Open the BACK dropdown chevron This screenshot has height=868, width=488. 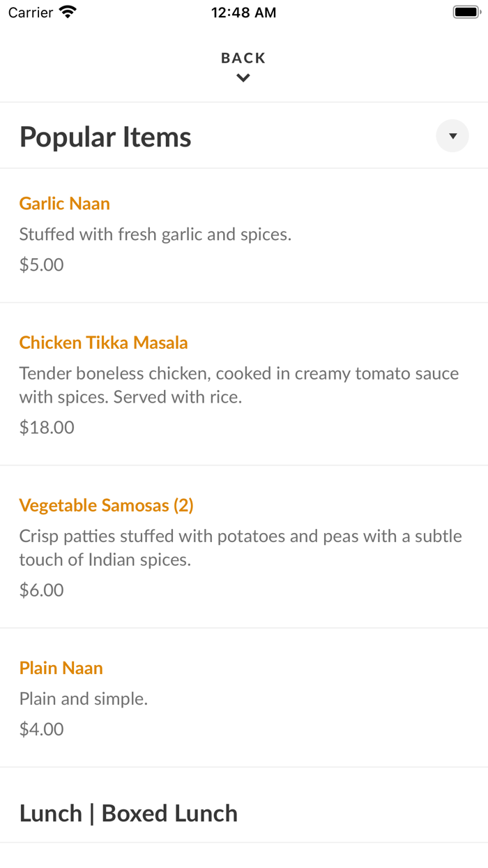(243, 77)
